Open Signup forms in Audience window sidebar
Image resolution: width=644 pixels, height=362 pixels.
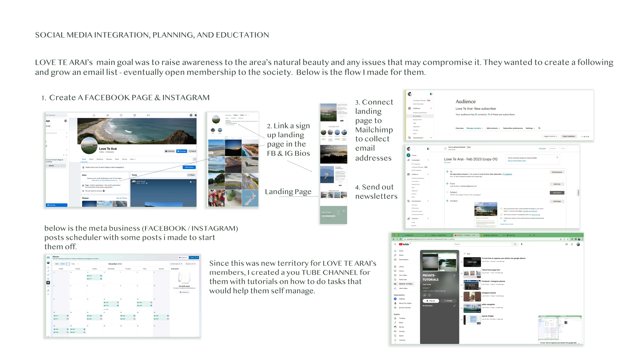pyautogui.click(x=417, y=120)
